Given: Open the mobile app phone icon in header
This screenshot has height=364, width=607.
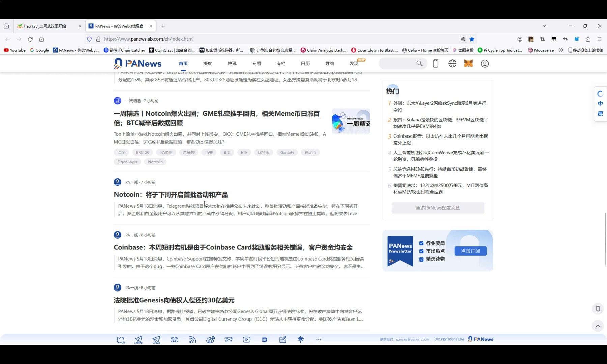Looking at the screenshot, I should 436,63.
